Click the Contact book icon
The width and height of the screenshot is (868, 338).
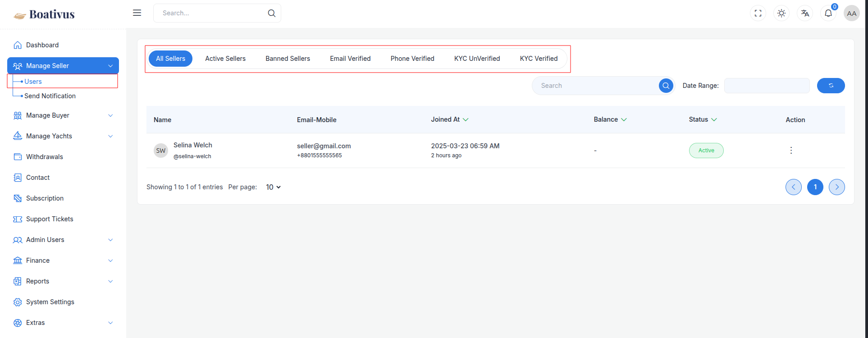tap(18, 178)
